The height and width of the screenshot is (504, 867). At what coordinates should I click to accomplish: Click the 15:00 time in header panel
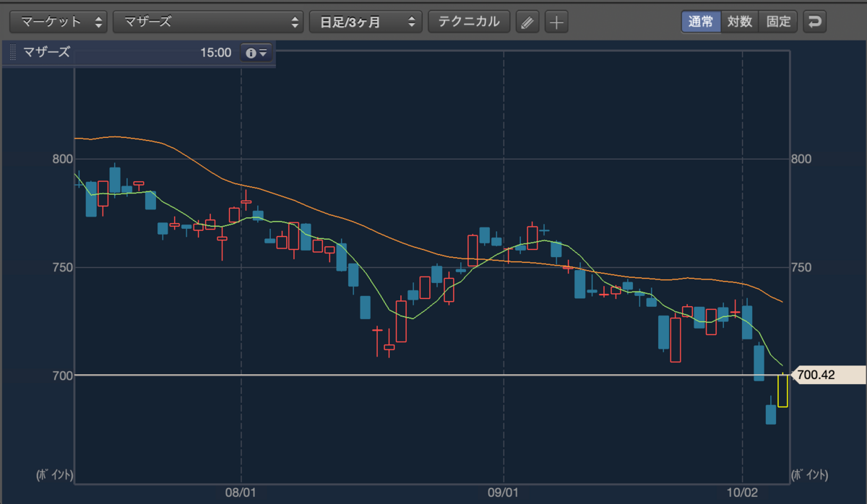215,53
